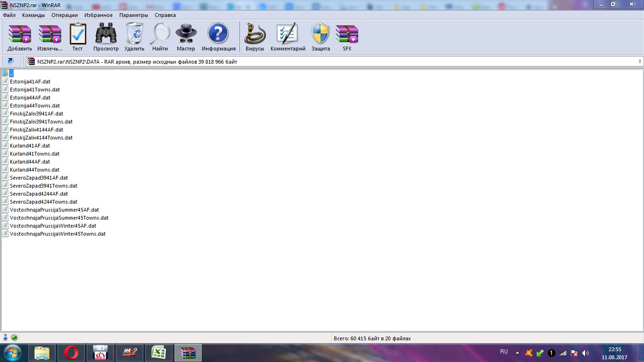Select SeveroZapad4244AF.dat file

(x=39, y=194)
